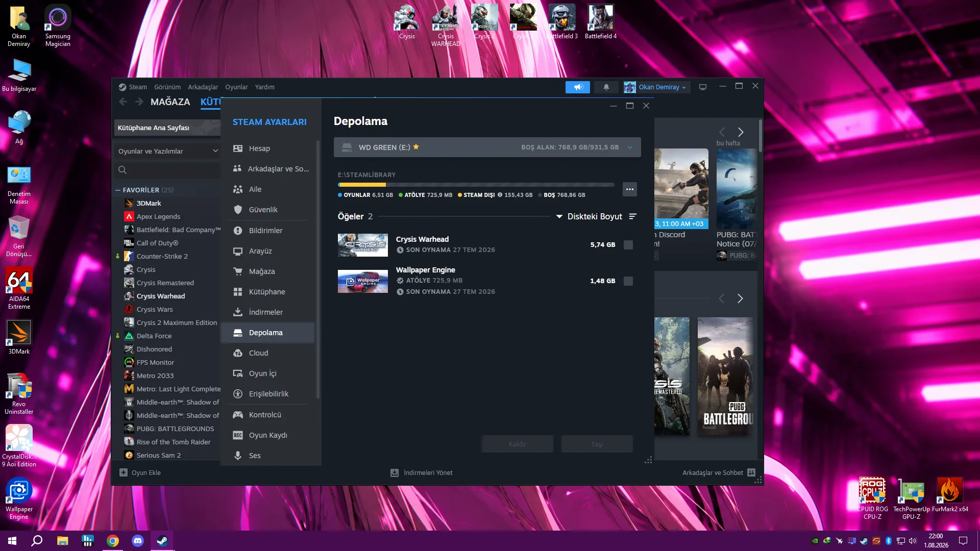Open Erişilebilirlik accessibility settings
Viewport: 980px width, 551px height.
click(x=268, y=394)
